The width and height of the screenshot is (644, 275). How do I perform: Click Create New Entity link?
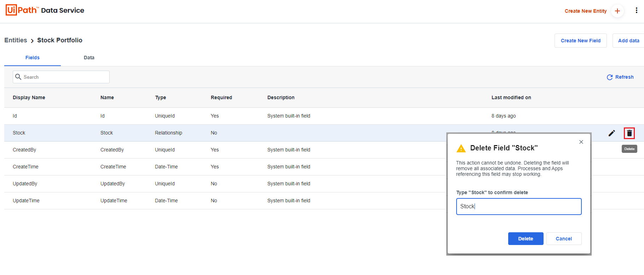click(x=586, y=11)
